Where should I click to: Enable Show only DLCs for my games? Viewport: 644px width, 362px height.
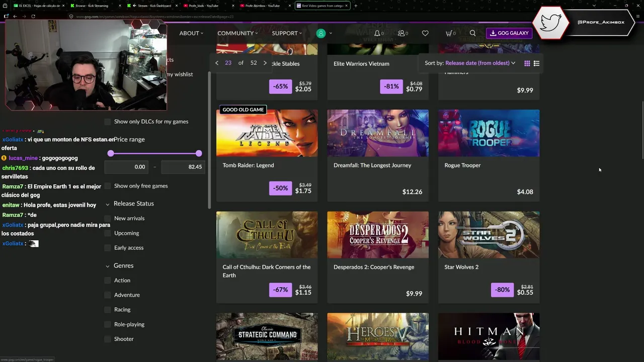[x=108, y=122]
